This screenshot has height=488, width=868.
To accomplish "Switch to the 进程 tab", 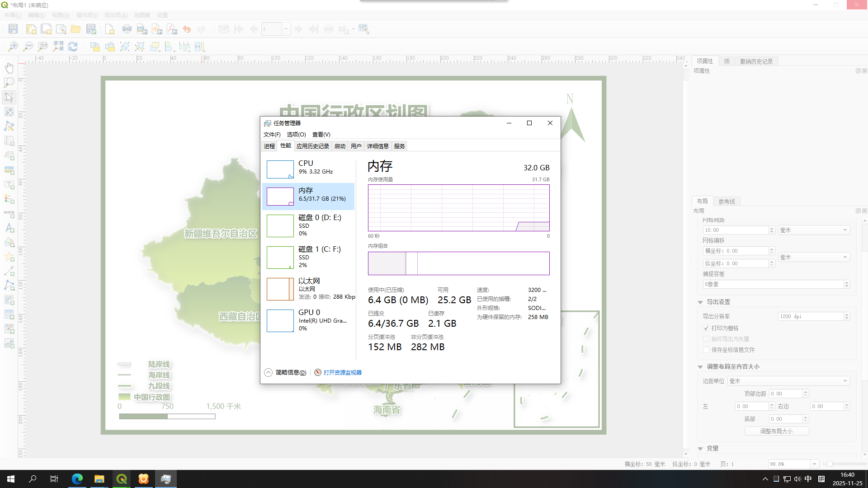I will click(269, 146).
